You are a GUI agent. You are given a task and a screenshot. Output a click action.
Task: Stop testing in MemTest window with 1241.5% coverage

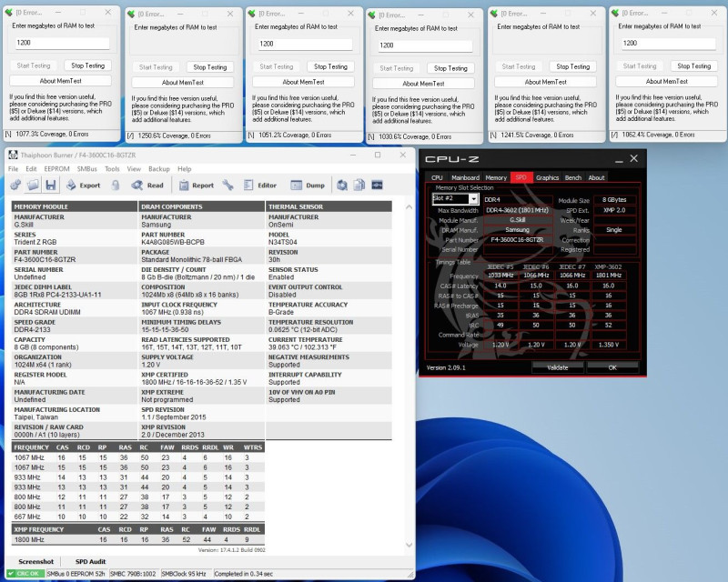[573, 66]
